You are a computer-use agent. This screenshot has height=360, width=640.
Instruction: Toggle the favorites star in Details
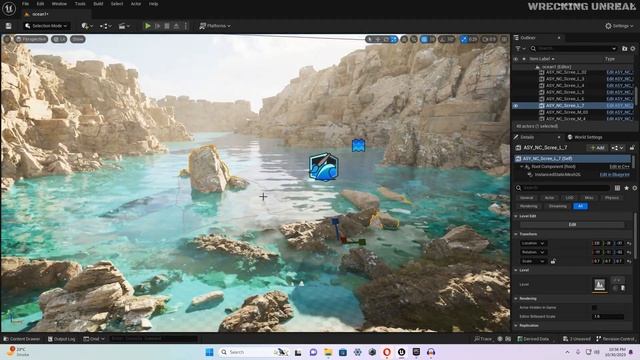click(626, 188)
